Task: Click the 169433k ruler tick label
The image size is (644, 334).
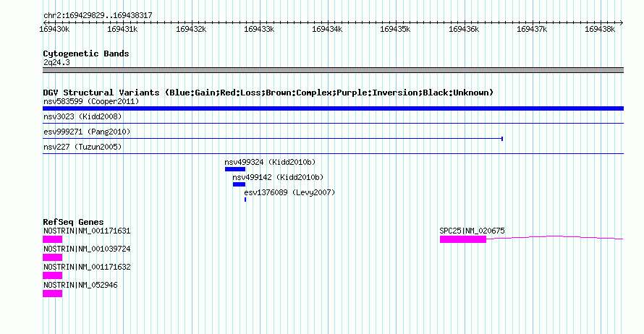Action: coord(259,29)
